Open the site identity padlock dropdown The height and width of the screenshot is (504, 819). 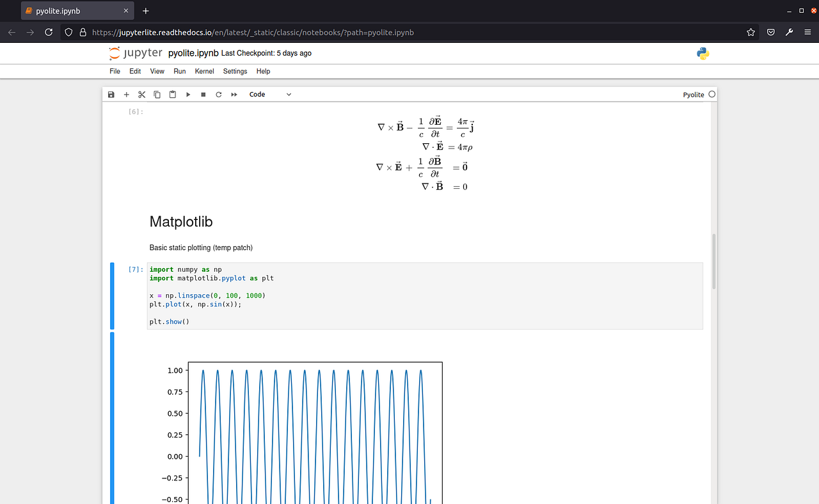[x=84, y=32]
